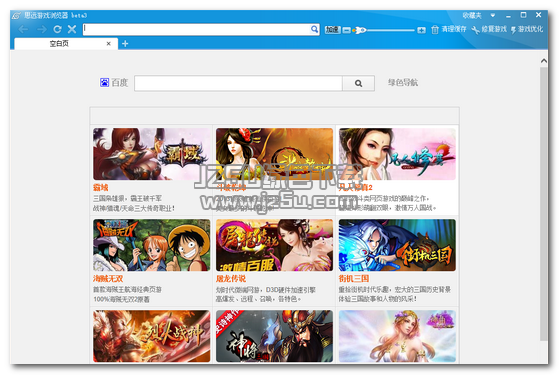This screenshot has height=375, width=559.
Task: Click the 海贼无双 title link
Action: coord(108,279)
